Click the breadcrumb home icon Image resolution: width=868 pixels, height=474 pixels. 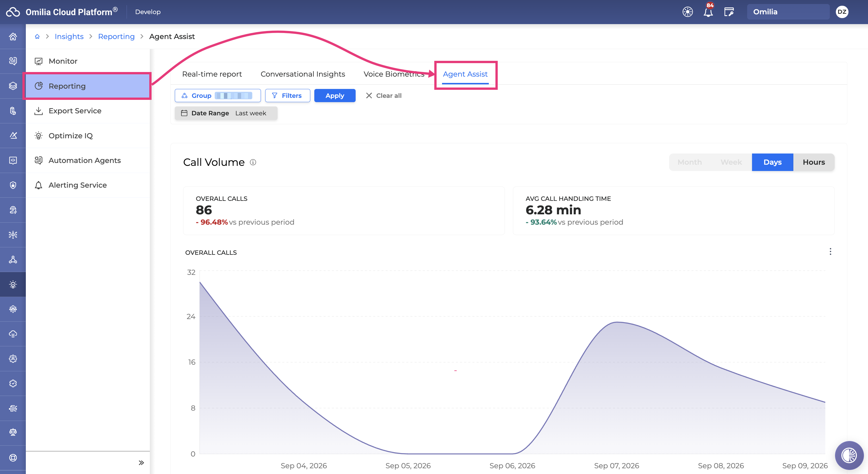tap(37, 36)
